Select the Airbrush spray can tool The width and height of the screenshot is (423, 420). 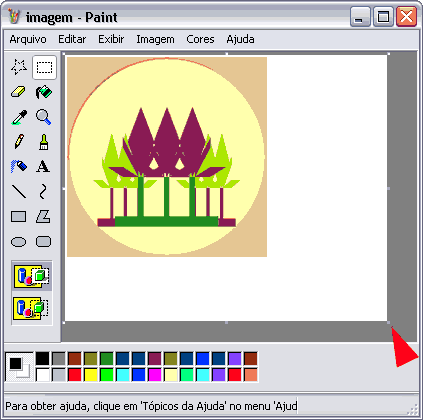pos(19,167)
